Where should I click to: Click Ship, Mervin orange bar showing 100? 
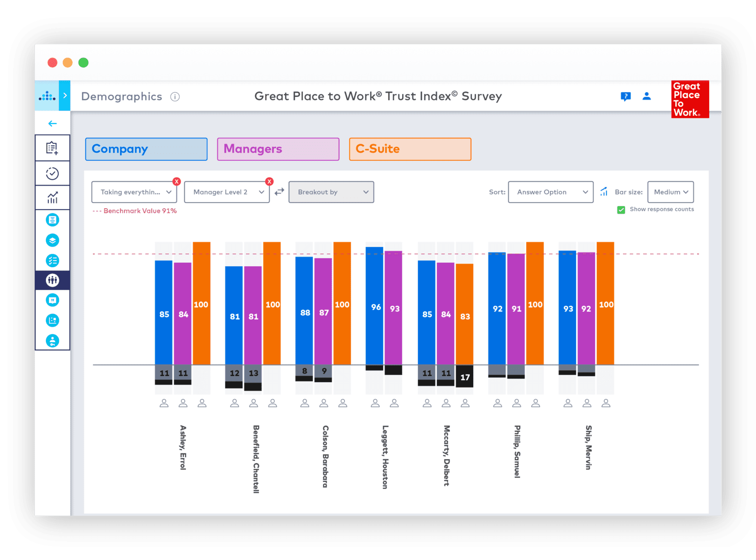click(605, 303)
